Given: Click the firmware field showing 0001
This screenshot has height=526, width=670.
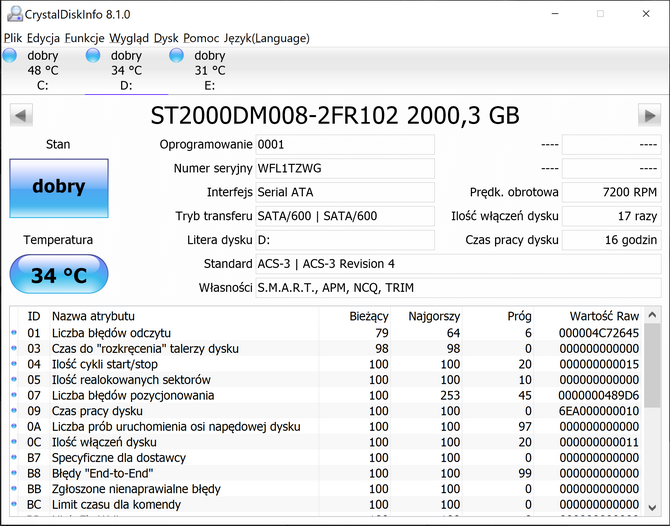Looking at the screenshot, I should 345,144.
